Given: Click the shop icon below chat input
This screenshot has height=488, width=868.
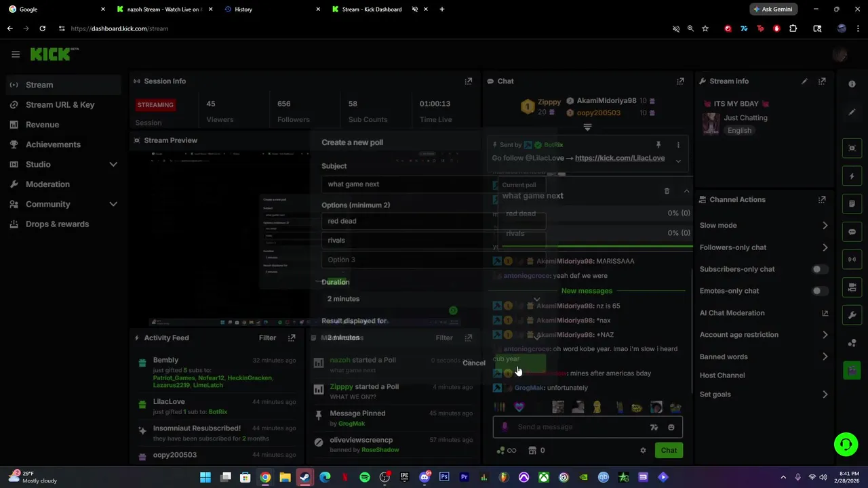Looking at the screenshot, I should (x=532, y=450).
